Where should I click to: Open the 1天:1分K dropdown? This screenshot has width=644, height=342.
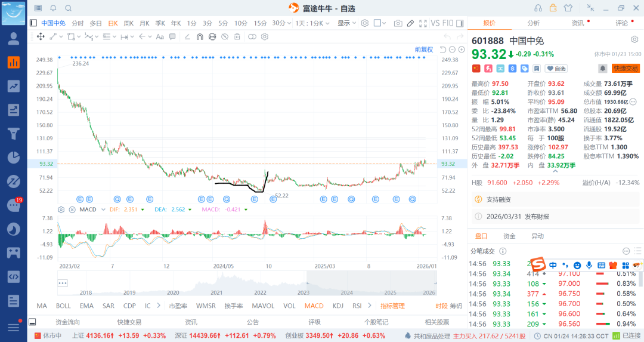[312, 23]
